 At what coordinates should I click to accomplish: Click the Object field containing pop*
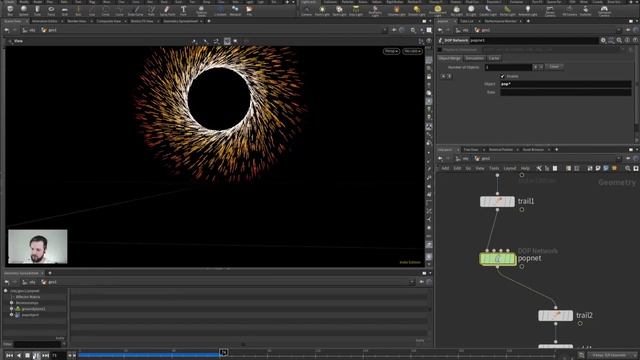pos(566,84)
